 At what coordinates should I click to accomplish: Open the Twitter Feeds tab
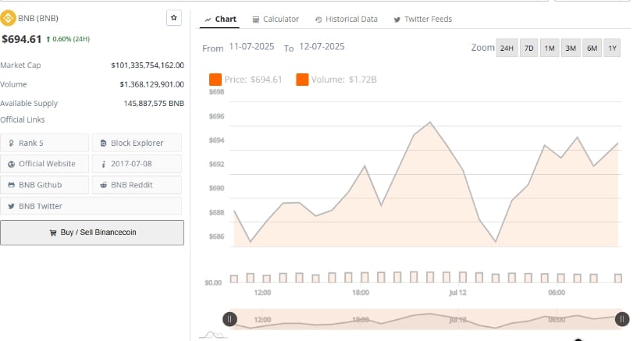[422, 20]
